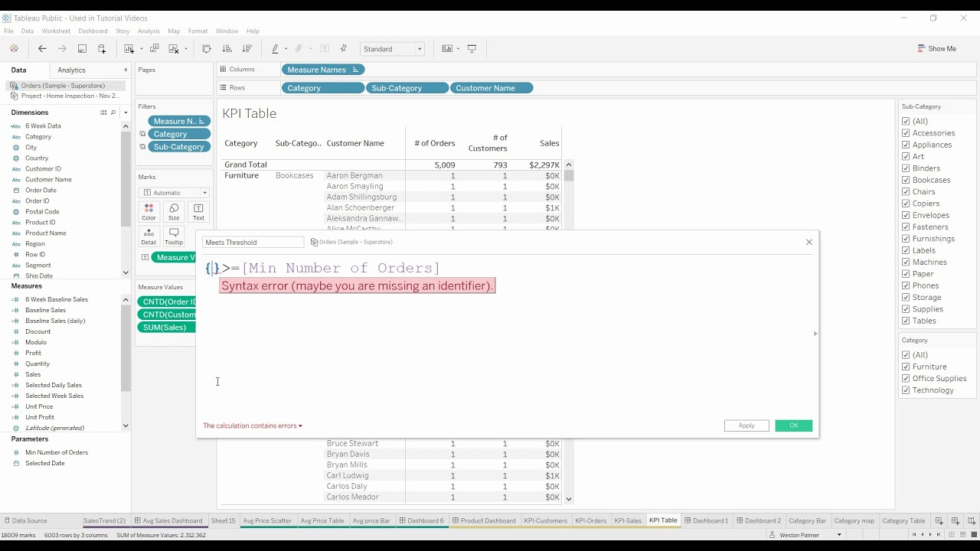Click the New Story tab icon at bottom
980x551 pixels.
[971, 520]
